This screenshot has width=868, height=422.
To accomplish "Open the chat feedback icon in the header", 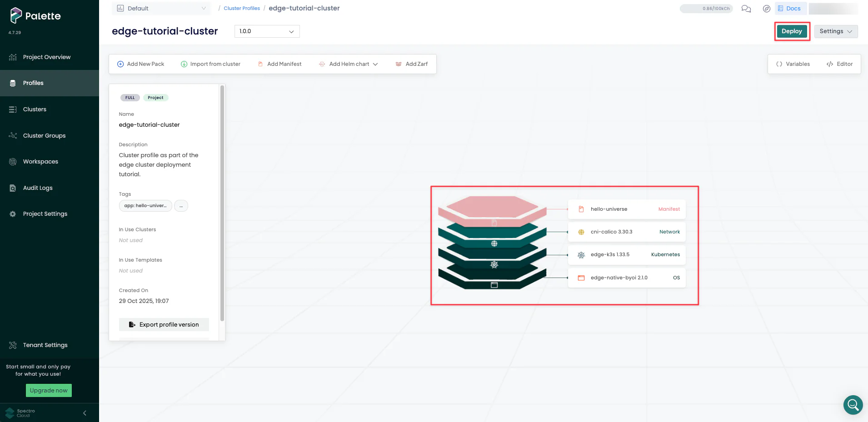I will click(746, 9).
